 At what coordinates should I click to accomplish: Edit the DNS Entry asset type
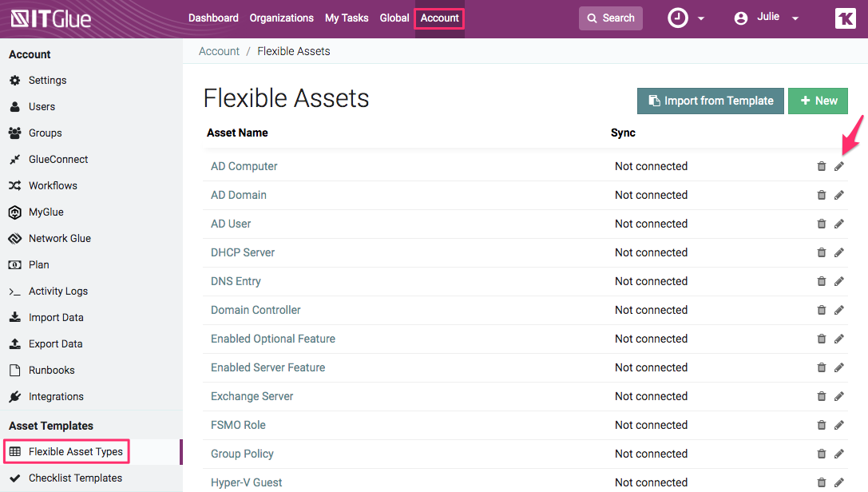(838, 281)
